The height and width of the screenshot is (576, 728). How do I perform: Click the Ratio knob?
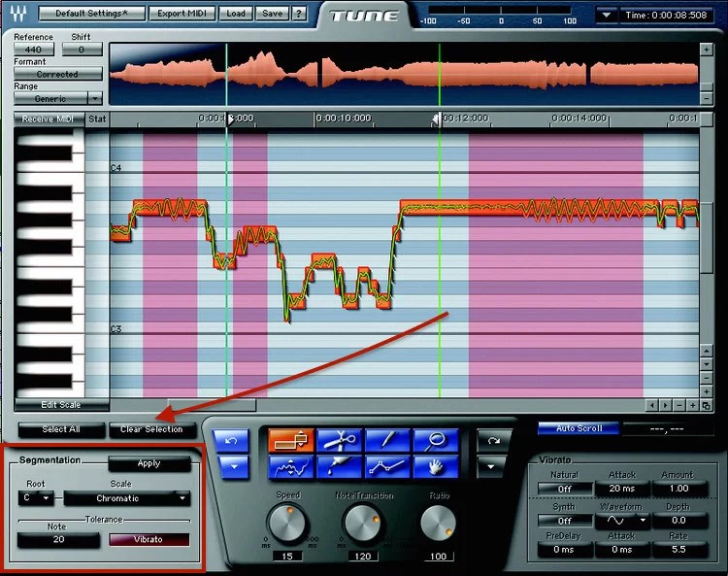(x=438, y=523)
